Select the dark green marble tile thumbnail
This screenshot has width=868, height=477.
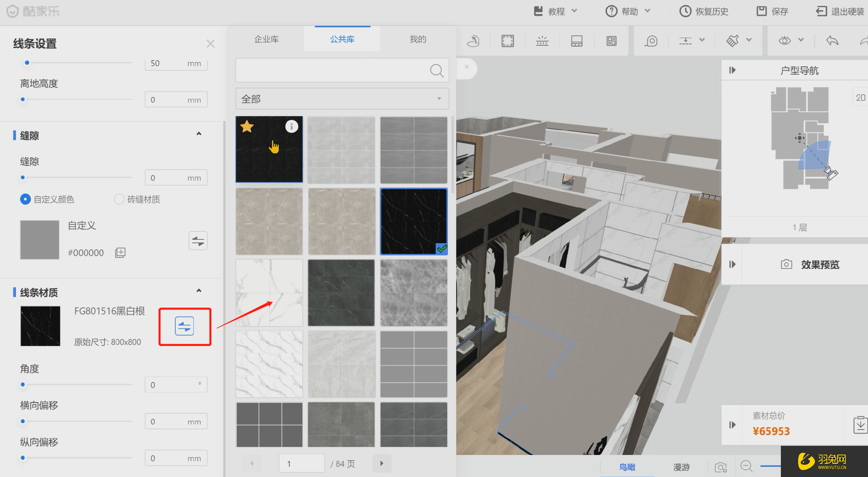341,293
